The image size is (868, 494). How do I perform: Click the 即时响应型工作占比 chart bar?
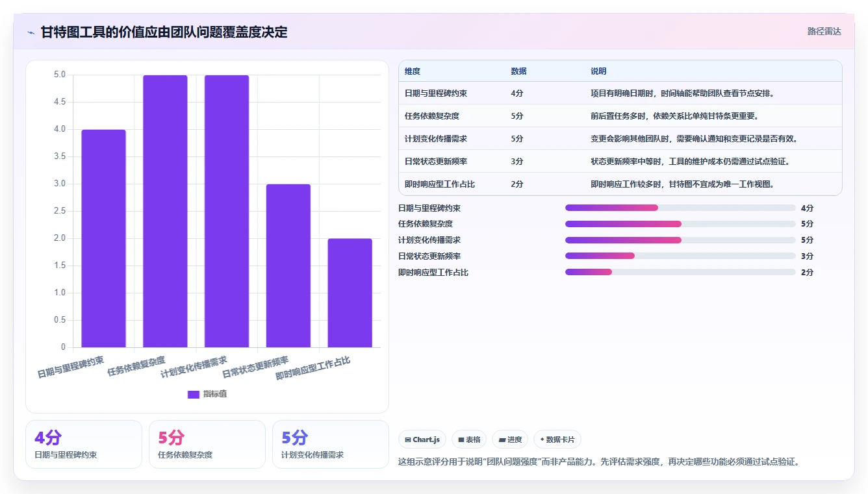tap(350, 293)
